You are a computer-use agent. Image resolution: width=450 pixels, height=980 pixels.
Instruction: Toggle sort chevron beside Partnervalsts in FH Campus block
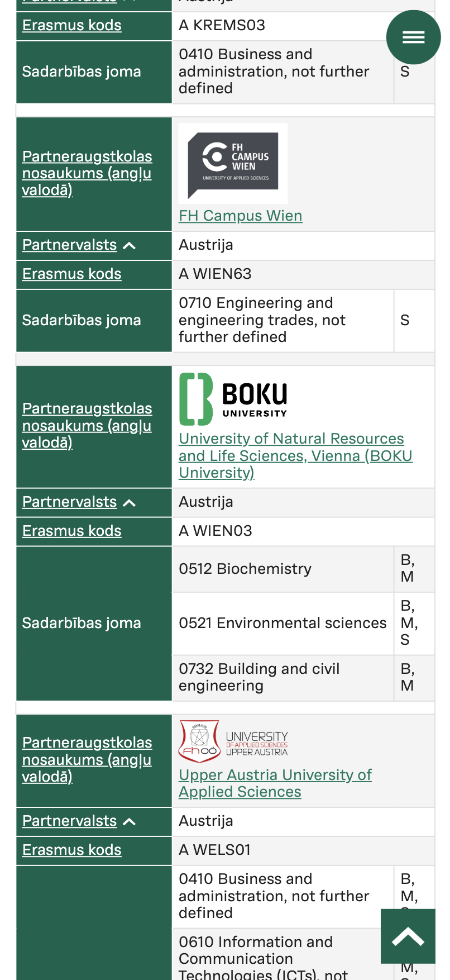coord(129,246)
